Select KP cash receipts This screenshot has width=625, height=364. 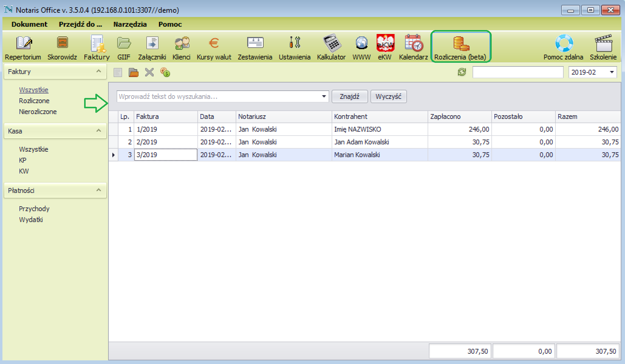tap(23, 160)
